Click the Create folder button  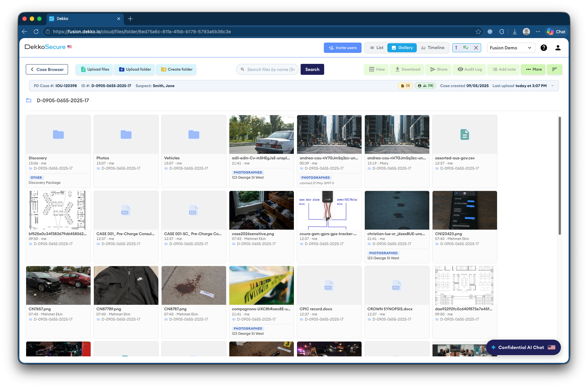pyautogui.click(x=176, y=69)
